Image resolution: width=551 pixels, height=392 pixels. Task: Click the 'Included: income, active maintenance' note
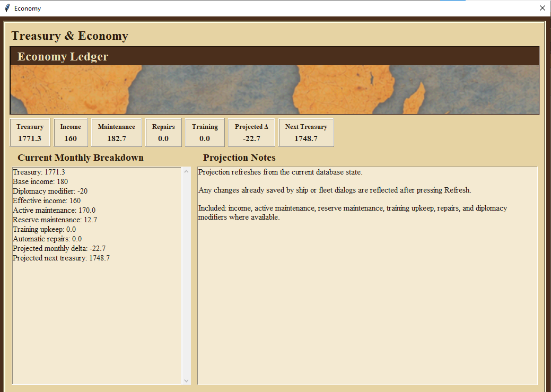353,212
